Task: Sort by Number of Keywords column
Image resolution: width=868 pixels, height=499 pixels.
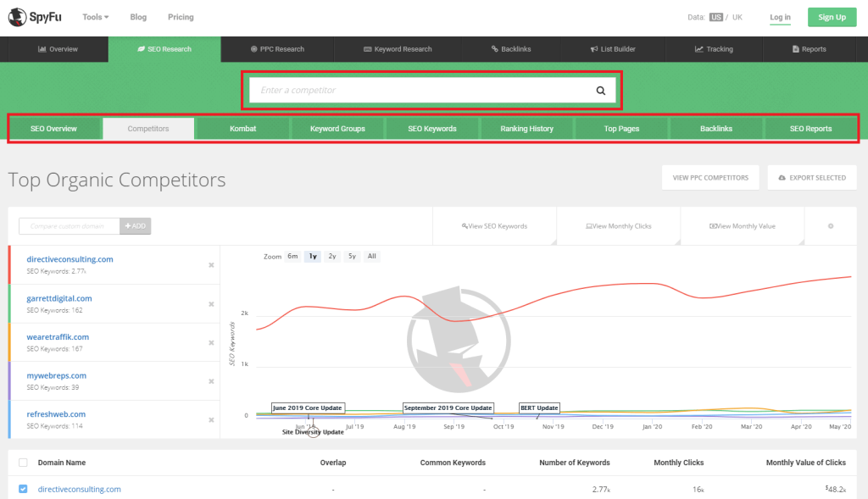Action: point(575,463)
